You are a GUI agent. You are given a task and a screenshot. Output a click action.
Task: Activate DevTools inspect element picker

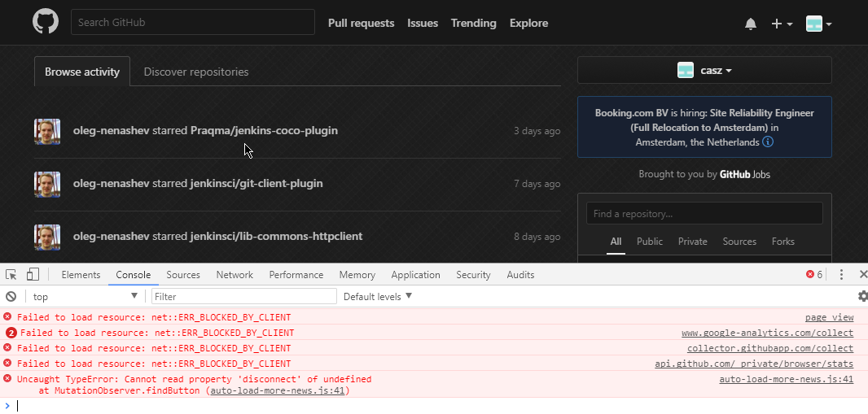(11, 274)
